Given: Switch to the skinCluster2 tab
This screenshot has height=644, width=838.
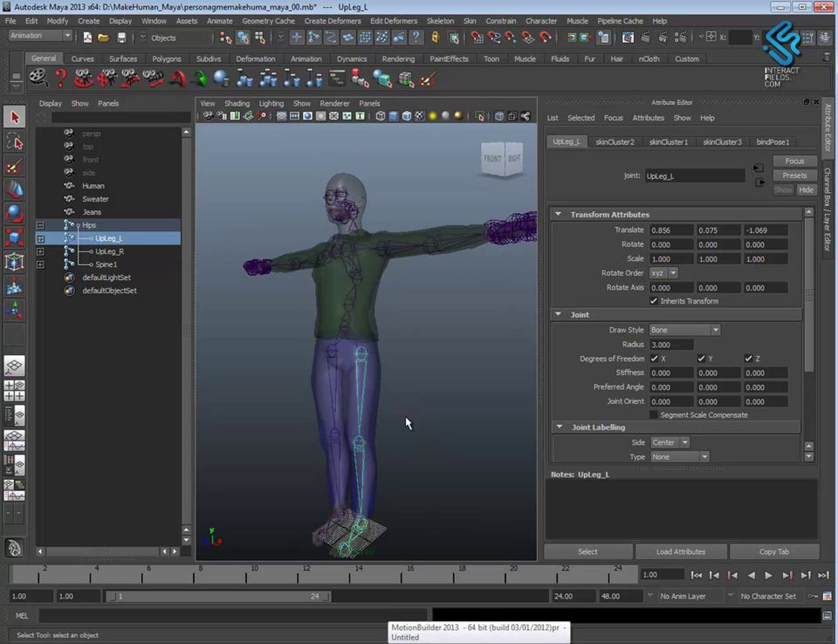Looking at the screenshot, I should point(615,142).
